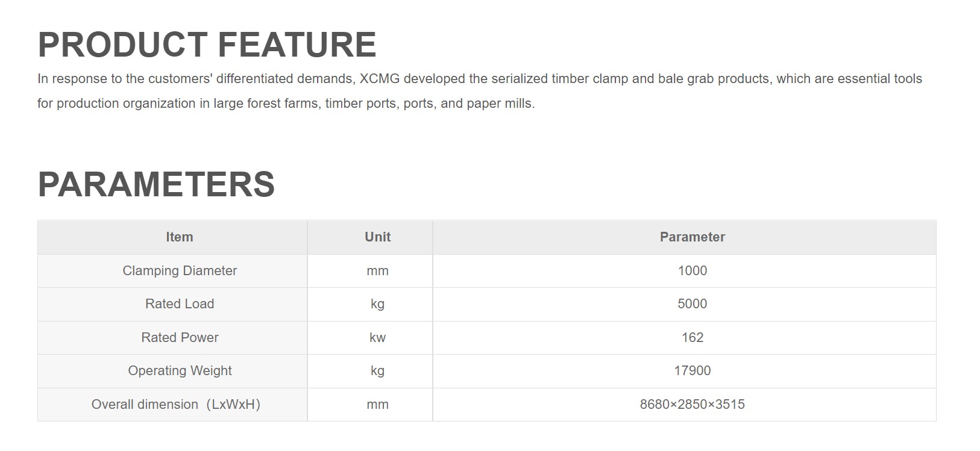The height and width of the screenshot is (451, 980).
Task: Click the PARAMETERS heading
Action: click(156, 184)
